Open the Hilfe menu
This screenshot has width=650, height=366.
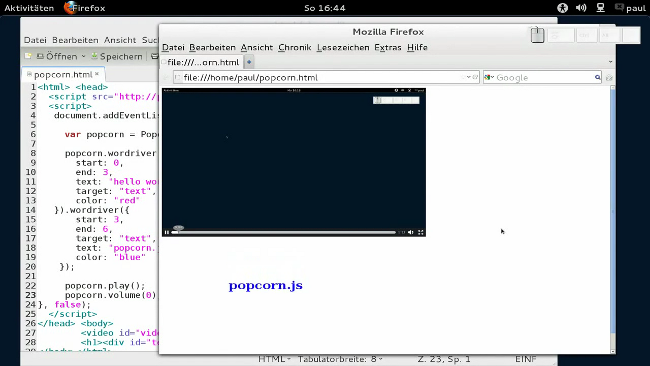pyautogui.click(x=417, y=48)
